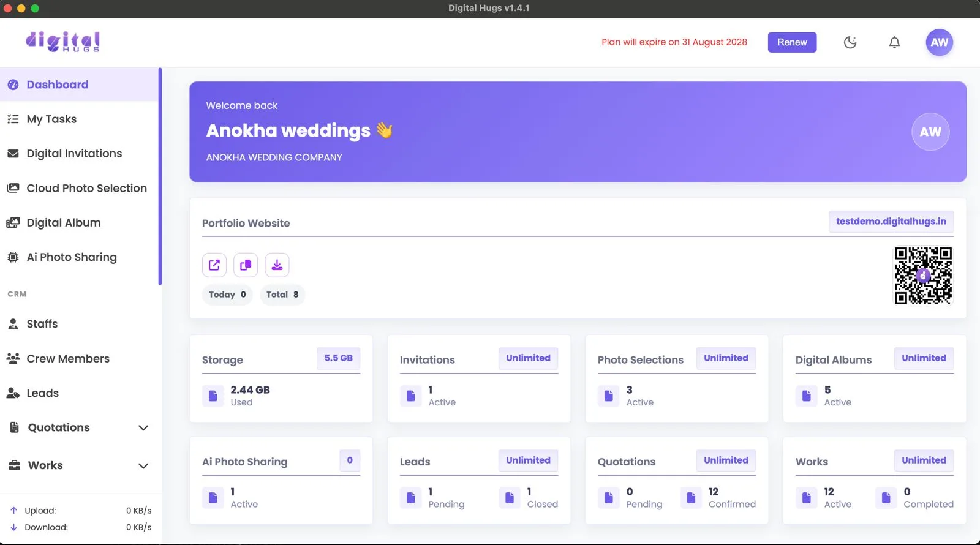Click the Unlimited badge on Invitations card
The height and width of the screenshot is (545, 980).
point(528,358)
